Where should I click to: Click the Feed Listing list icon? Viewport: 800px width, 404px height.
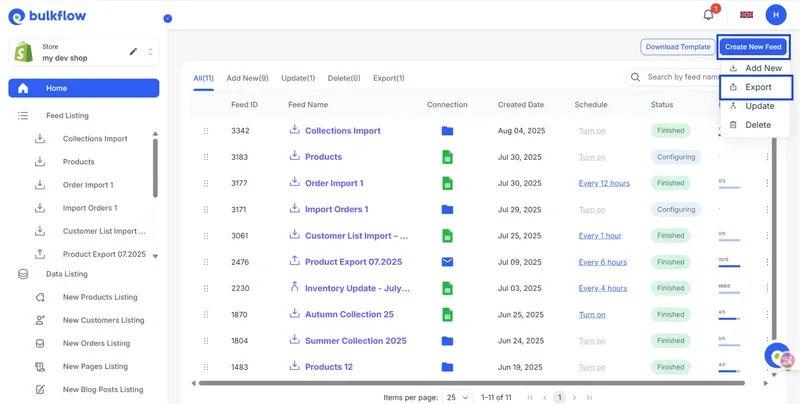pyautogui.click(x=23, y=116)
